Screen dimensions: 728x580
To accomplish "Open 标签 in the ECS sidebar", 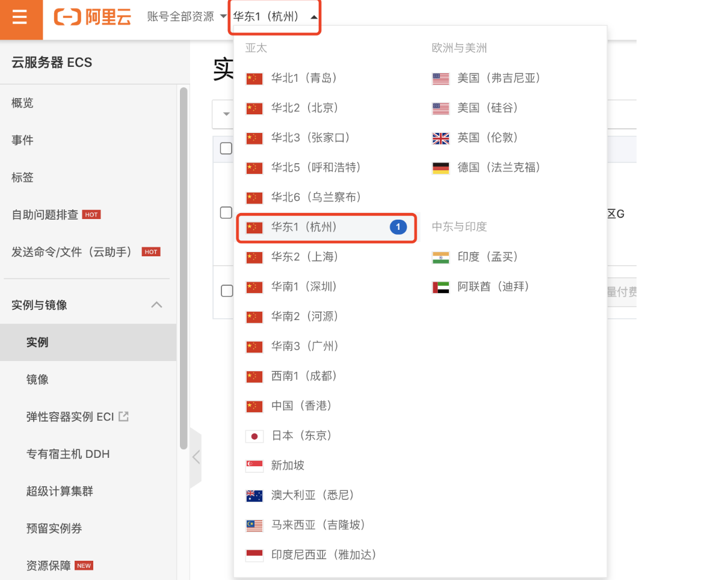I will point(22,177).
